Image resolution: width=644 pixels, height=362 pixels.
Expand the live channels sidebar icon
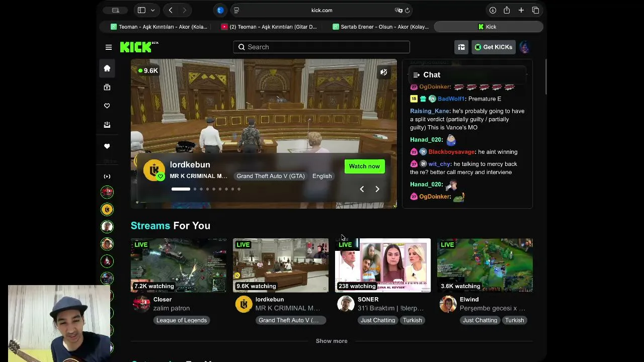coord(107,176)
